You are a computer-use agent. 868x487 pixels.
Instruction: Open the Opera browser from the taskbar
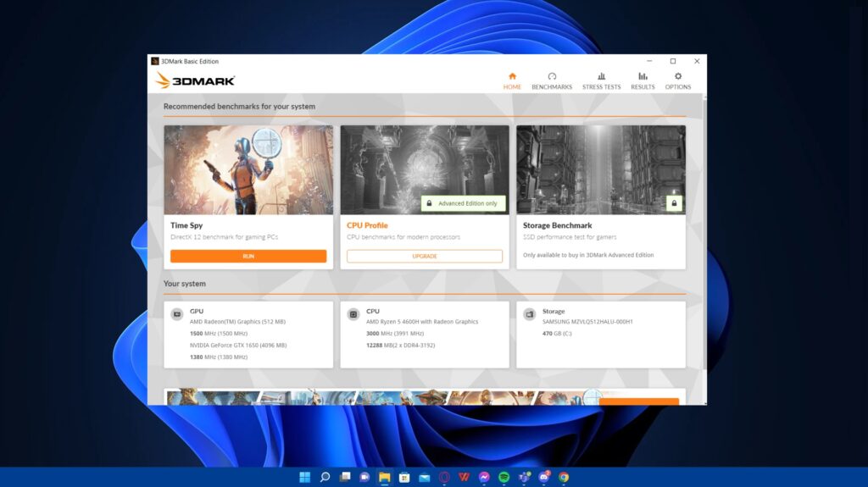click(x=444, y=477)
